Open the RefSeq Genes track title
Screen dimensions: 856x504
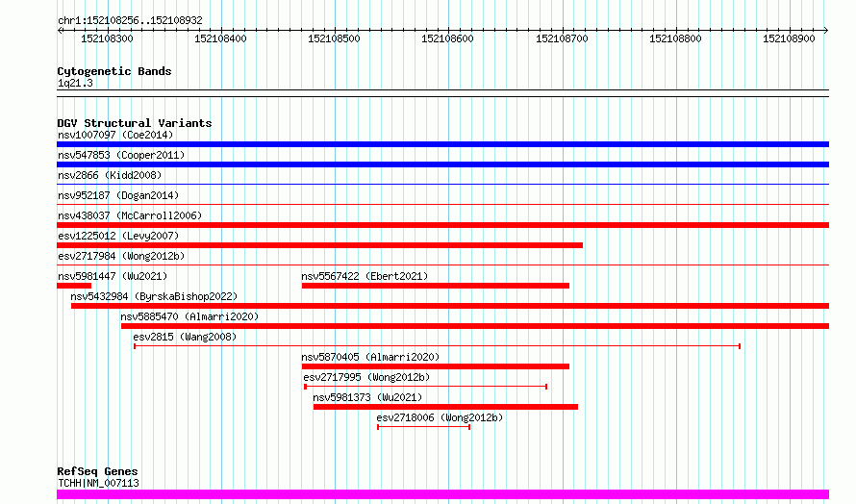click(x=98, y=471)
